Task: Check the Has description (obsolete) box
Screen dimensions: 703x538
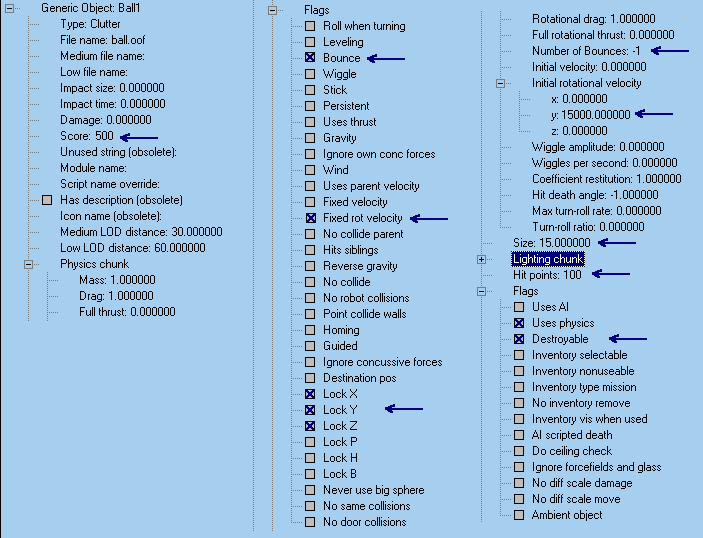Action: click(47, 200)
